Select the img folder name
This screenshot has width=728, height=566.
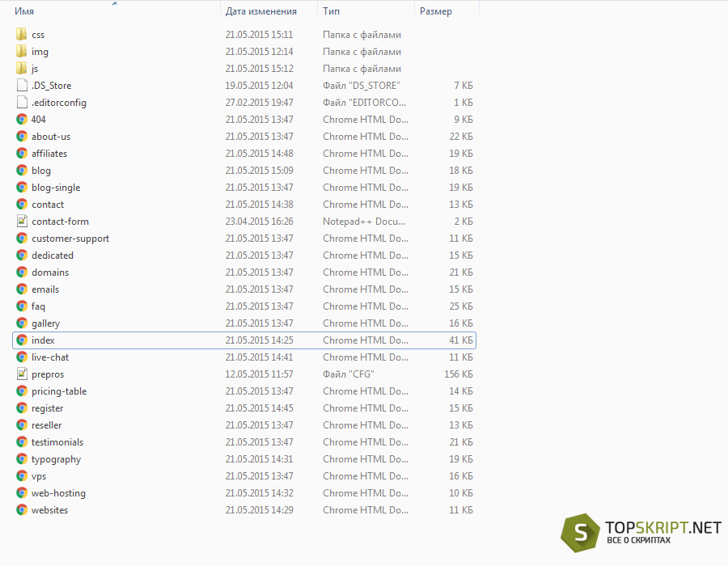40,52
